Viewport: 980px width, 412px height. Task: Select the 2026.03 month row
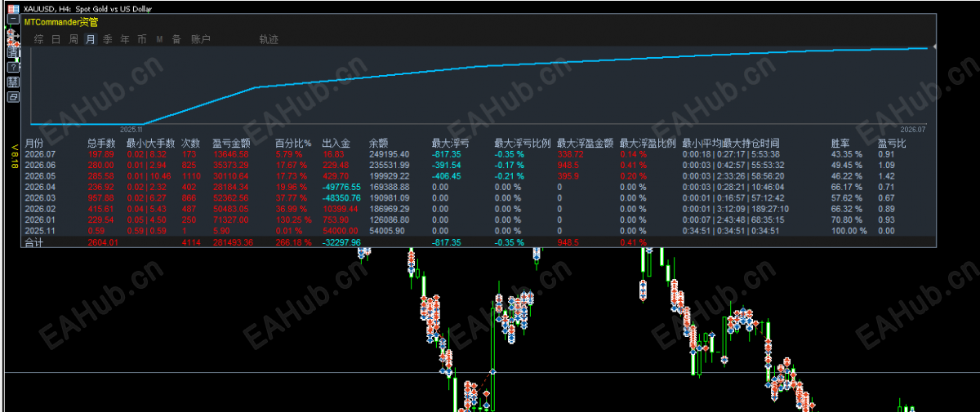[x=479, y=197]
